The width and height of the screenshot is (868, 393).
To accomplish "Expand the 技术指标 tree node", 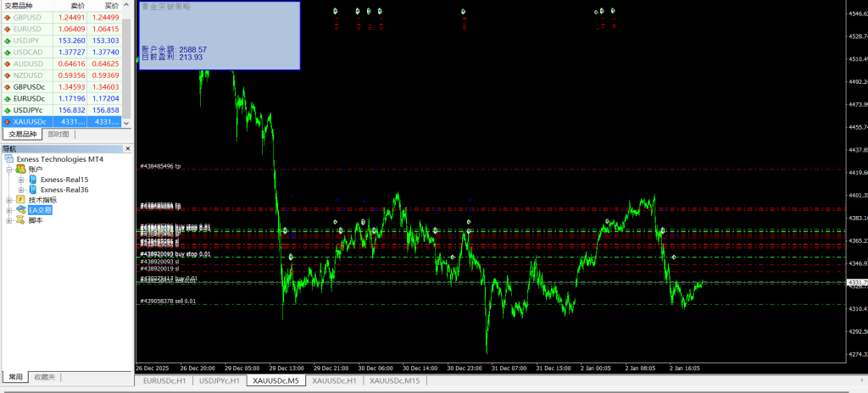I will click(8, 200).
